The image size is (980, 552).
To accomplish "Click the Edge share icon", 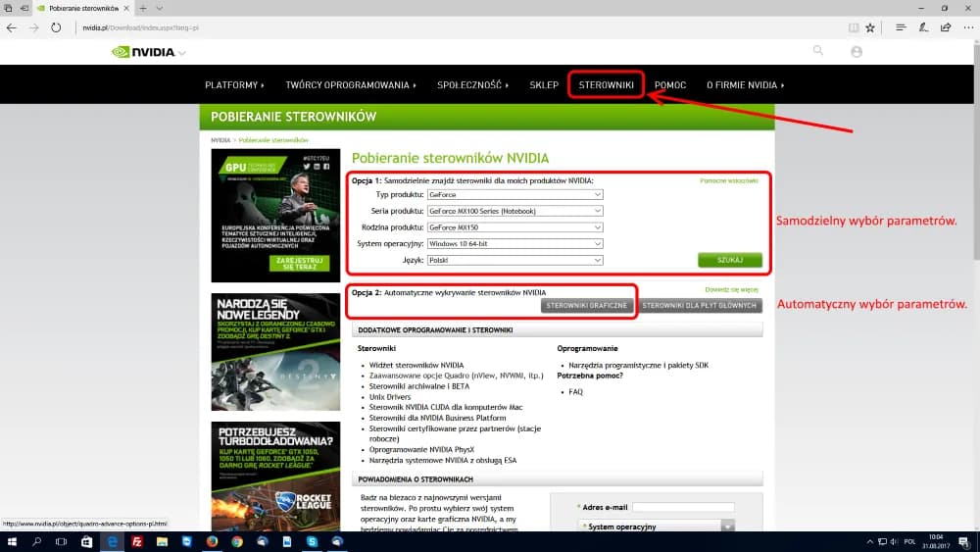I will [945, 27].
